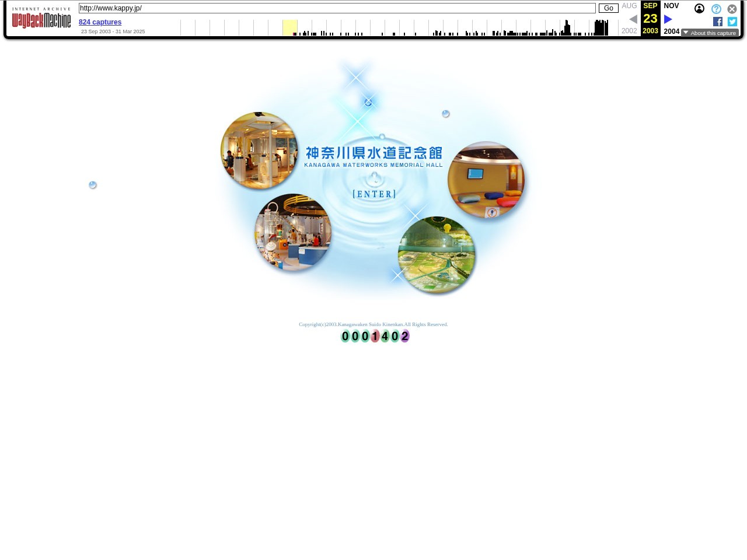This screenshot has height=560, width=747.
Task: Select the AUG 2002 capture month
Action: click(629, 6)
